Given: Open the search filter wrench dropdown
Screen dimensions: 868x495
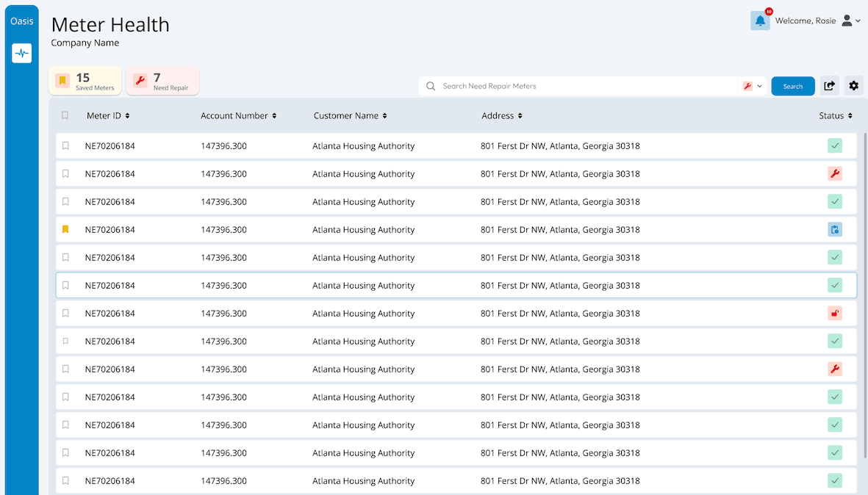Looking at the screenshot, I should click(752, 86).
